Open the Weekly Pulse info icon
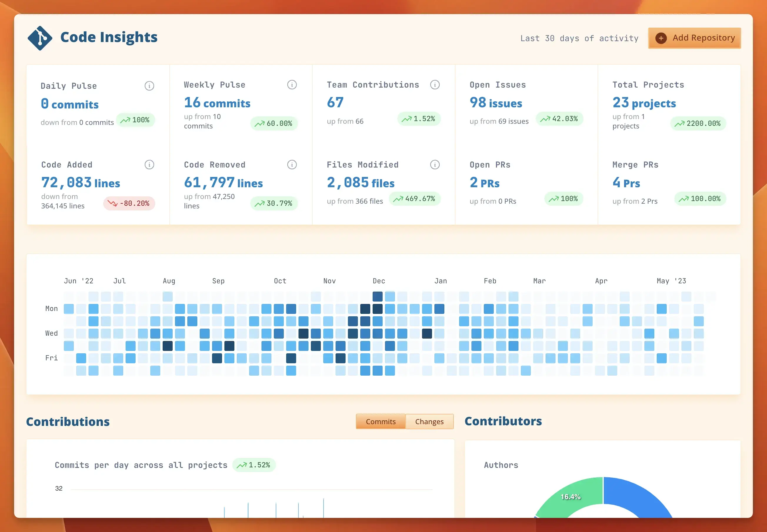Image resolution: width=767 pixels, height=532 pixels. [x=292, y=85]
